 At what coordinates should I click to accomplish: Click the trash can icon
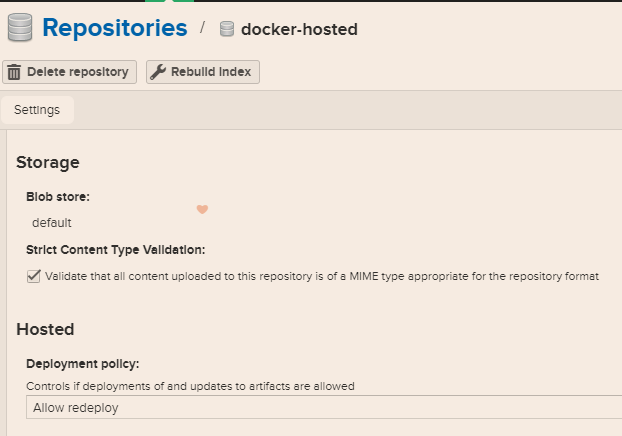click(14, 72)
